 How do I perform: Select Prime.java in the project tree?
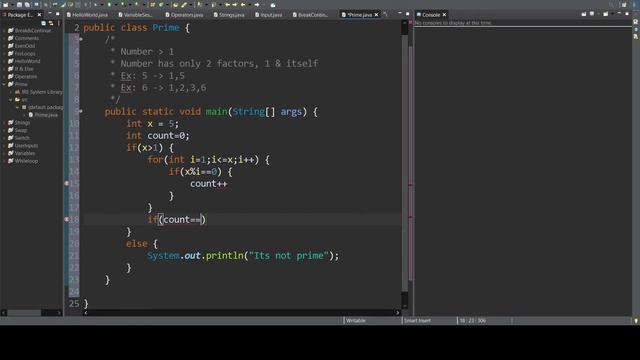[x=46, y=115]
